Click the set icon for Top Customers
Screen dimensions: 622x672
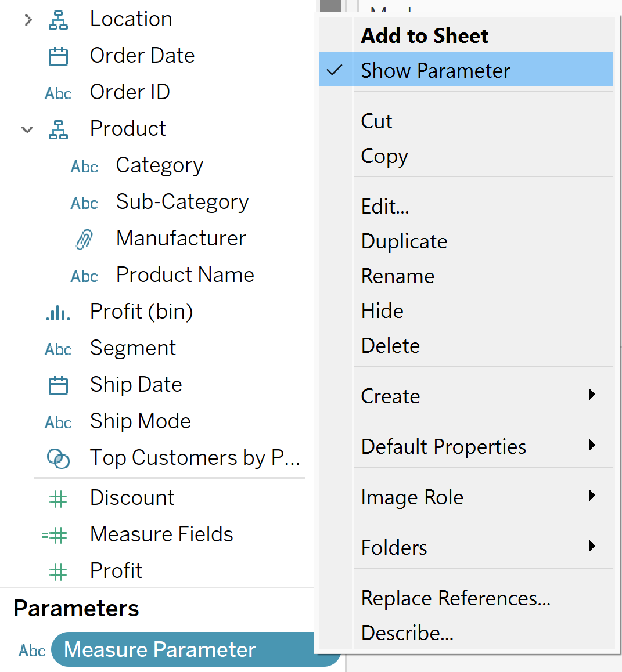tap(58, 459)
